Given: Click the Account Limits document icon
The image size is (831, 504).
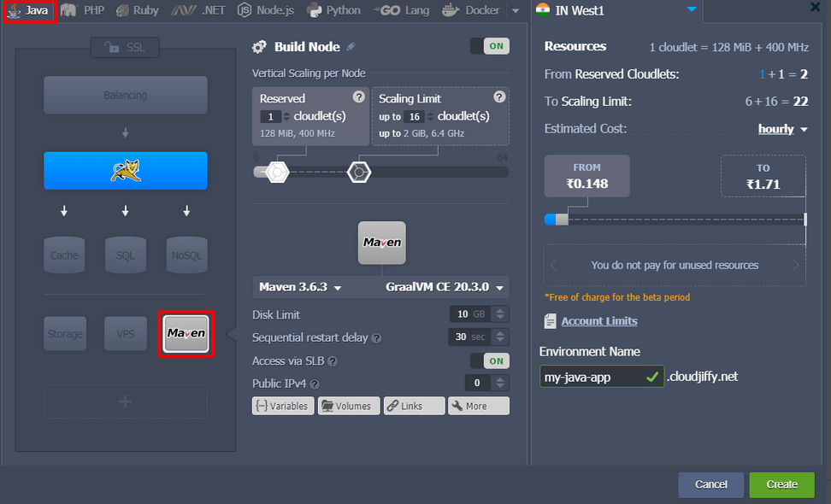Looking at the screenshot, I should (550, 321).
